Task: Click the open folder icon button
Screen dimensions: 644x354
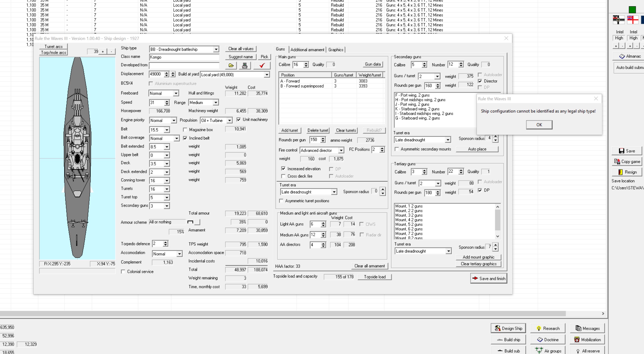Action: (x=231, y=65)
